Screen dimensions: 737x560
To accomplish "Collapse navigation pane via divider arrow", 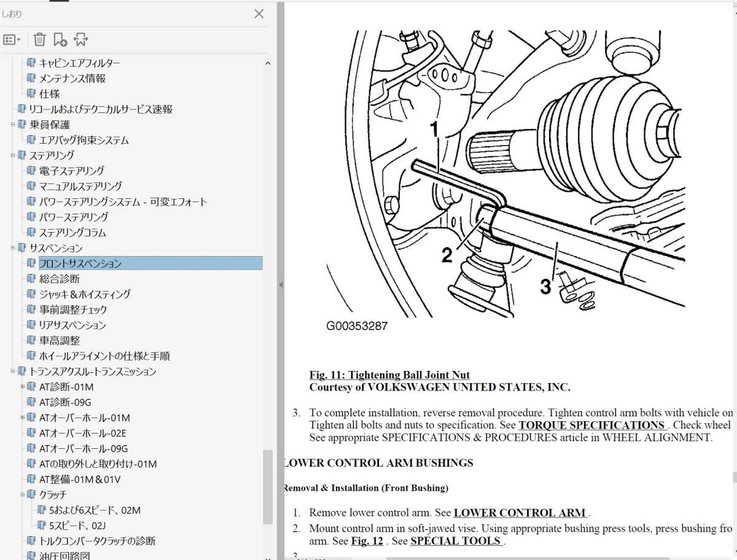I will click(280, 285).
